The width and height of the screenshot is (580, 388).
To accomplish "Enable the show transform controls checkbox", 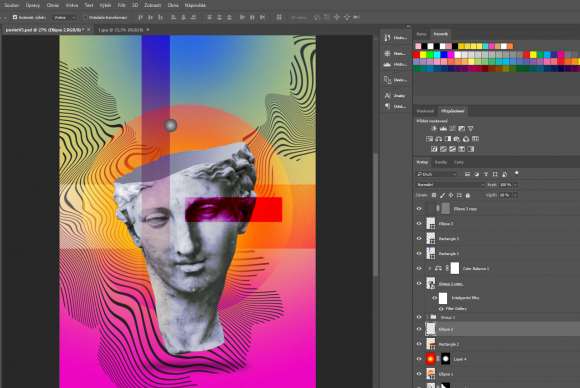I will (85, 17).
